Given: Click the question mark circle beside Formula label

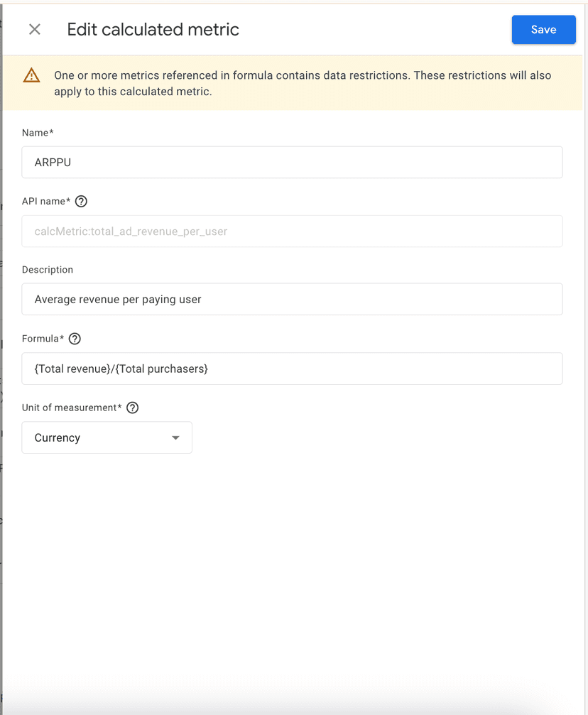Looking at the screenshot, I should pos(75,339).
